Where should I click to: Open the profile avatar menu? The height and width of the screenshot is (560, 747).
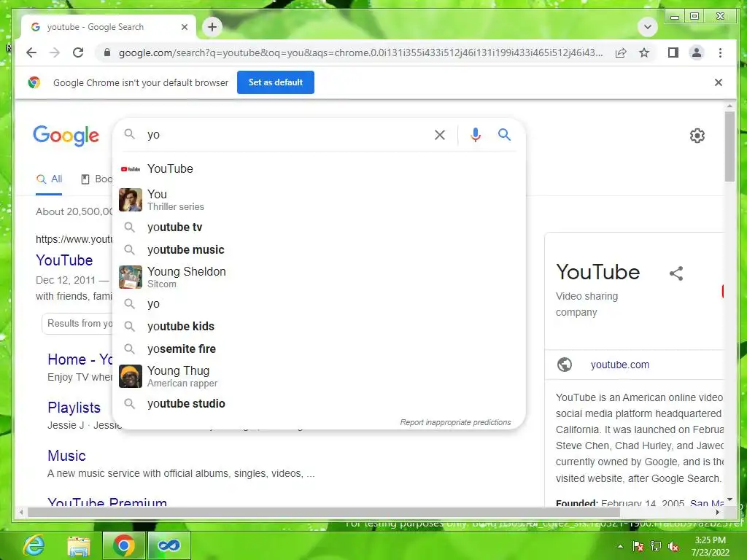pyautogui.click(x=697, y=52)
